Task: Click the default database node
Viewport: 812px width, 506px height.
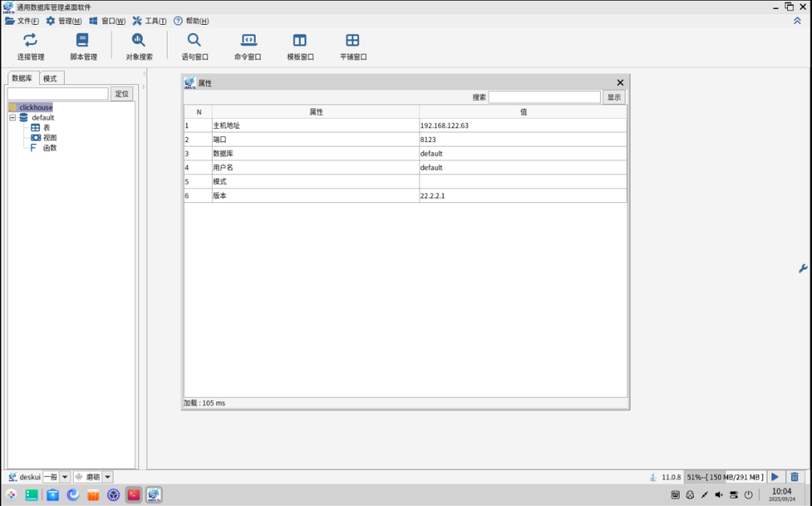Action: [x=37, y=117]
